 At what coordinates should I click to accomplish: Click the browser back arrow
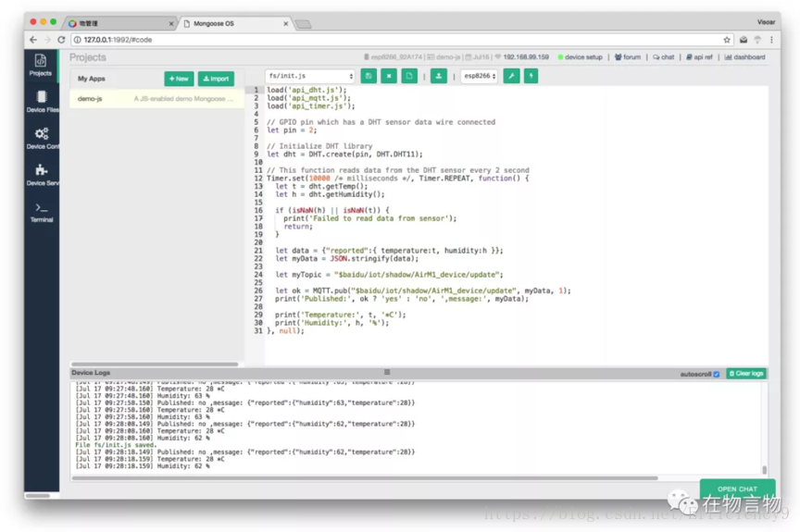(33, 40)
